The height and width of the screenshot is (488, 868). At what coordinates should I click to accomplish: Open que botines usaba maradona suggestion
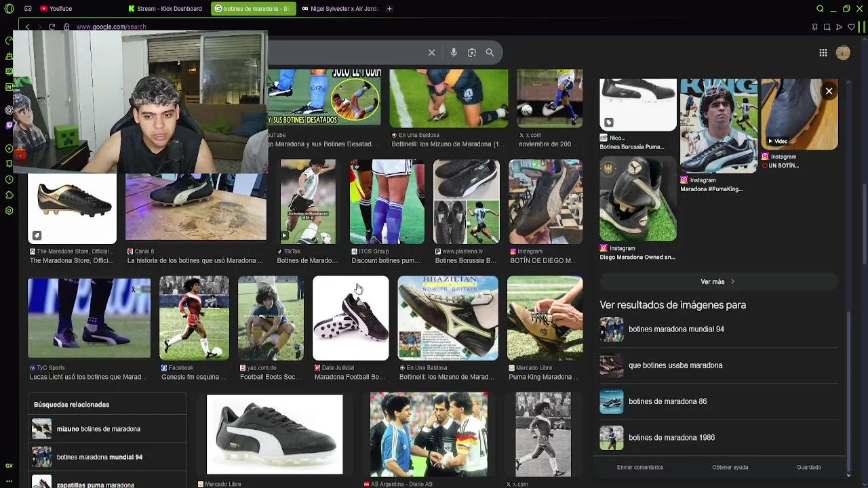(719, 365)
